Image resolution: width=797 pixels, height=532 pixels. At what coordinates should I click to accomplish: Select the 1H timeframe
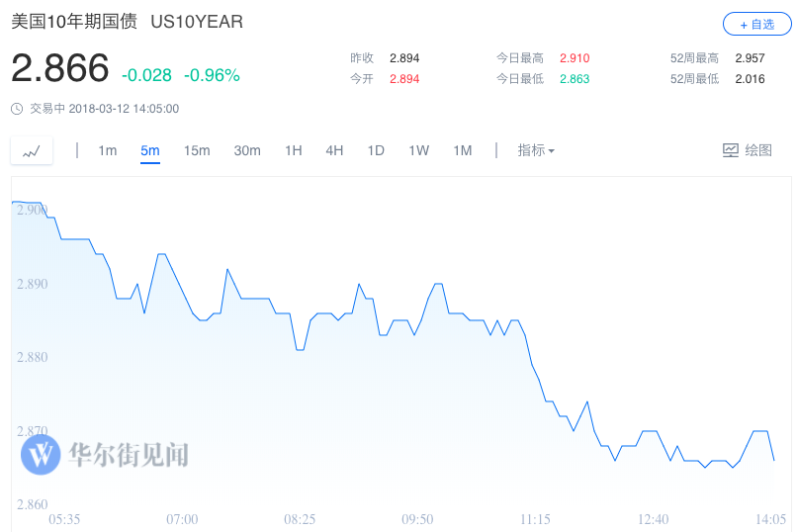click(293, 150)
